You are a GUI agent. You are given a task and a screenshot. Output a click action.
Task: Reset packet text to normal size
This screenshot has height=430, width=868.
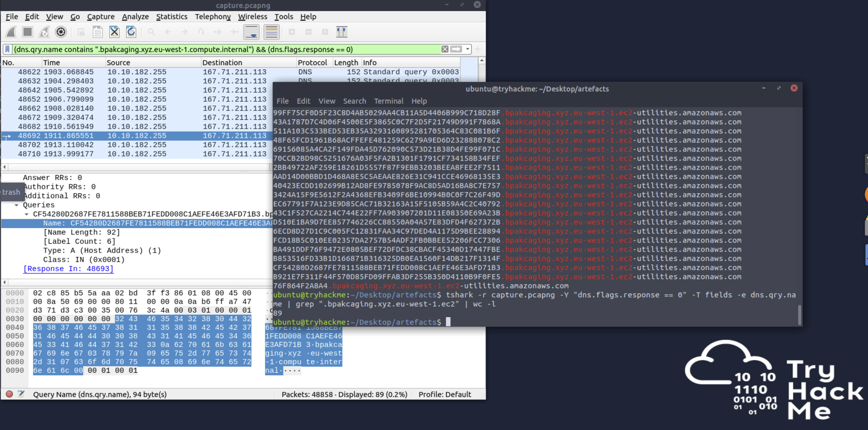(x=325, y=32)
